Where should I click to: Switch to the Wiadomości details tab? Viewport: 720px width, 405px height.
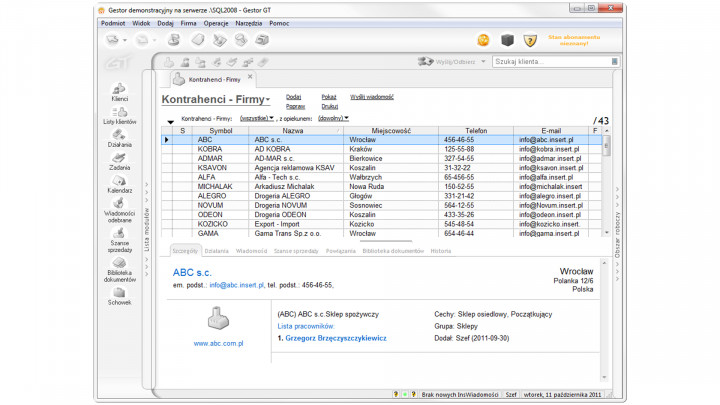[251, 251]
